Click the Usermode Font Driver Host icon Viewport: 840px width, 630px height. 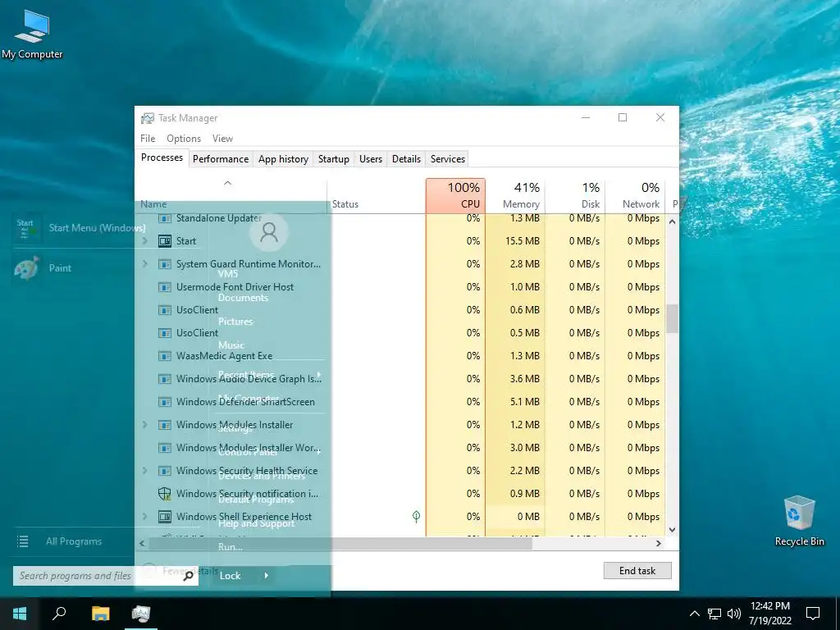tap(165, 287)
